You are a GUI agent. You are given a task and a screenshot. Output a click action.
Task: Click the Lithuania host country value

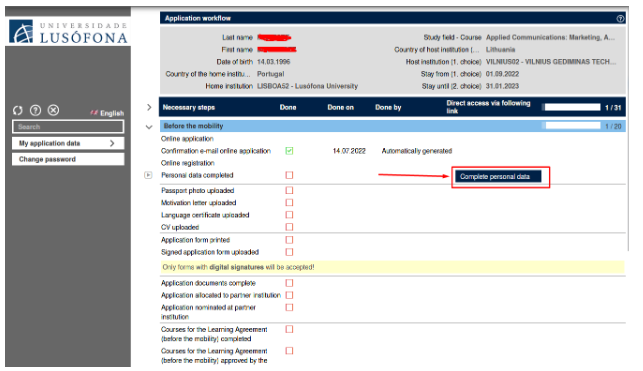(500, 50)
